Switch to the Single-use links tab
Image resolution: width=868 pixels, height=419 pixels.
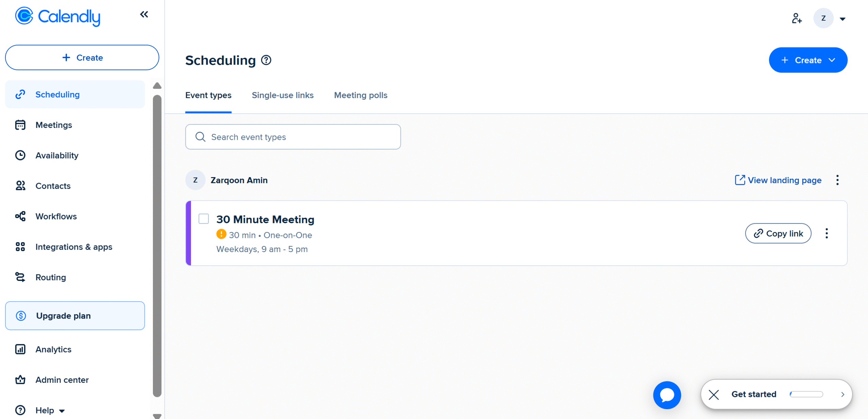tap(283, 95)
